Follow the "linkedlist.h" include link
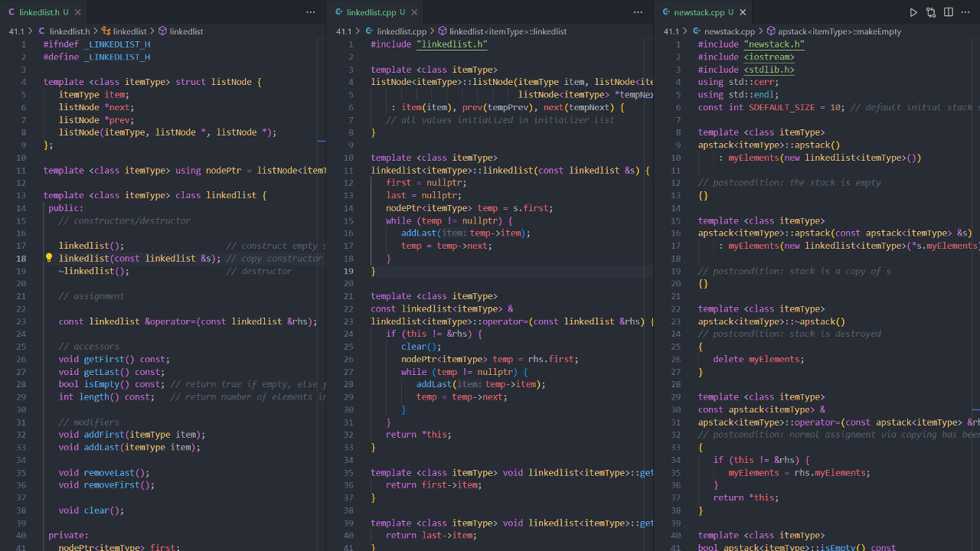980x551 pixels. (x=452, y=44)
